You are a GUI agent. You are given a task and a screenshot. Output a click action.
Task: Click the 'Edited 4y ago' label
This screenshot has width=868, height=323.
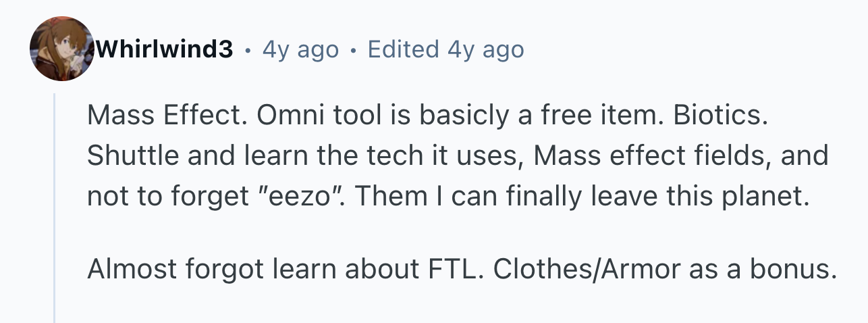(x=445, y=49)
